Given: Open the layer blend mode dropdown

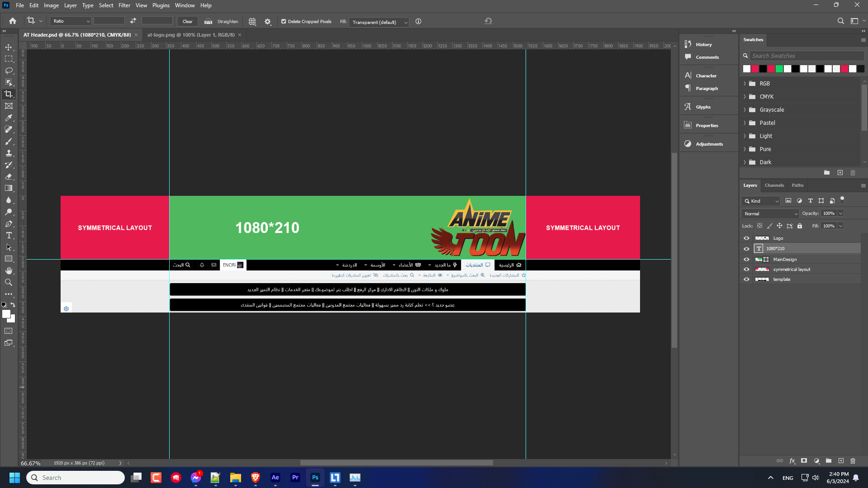Looking at the screenshot, I should click(x=770, y=213).
